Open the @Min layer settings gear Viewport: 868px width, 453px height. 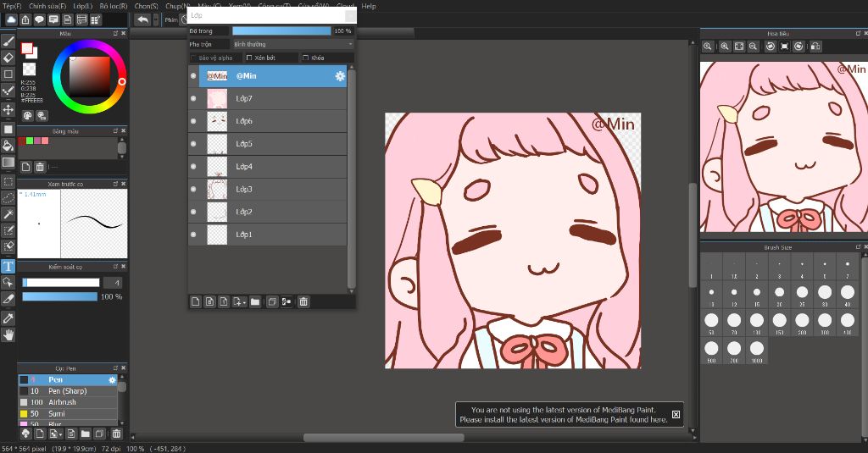tap(340, 76)
